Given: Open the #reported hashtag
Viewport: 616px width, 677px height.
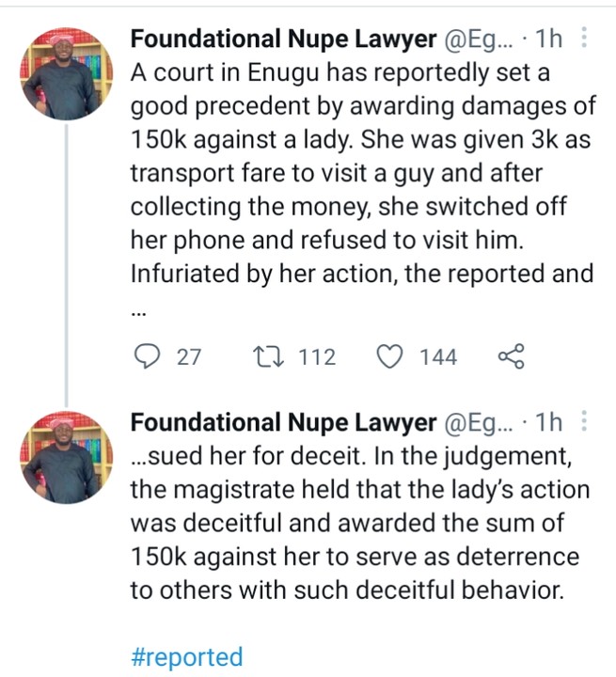Looking at the screenshot, I should pos(187,655).
